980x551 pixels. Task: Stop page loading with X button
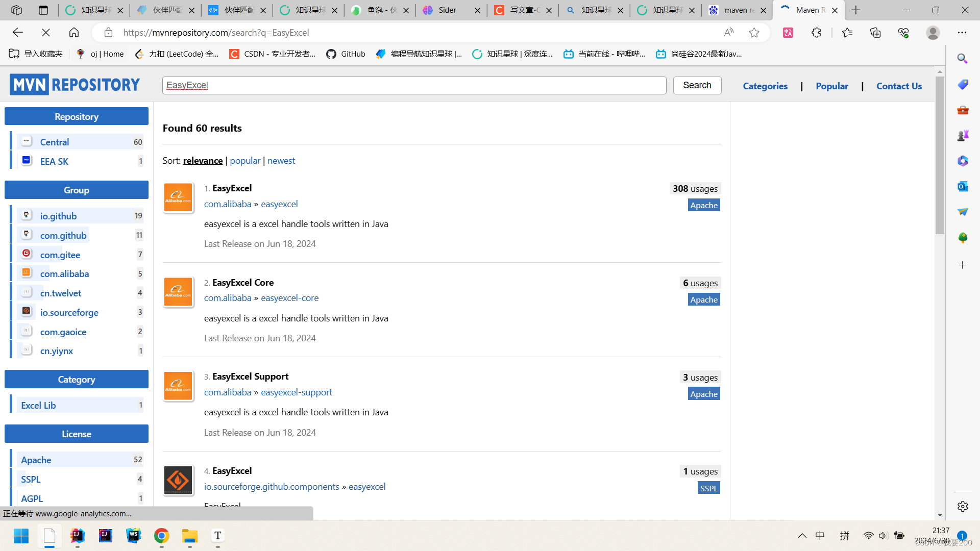(x=46, y=33)
